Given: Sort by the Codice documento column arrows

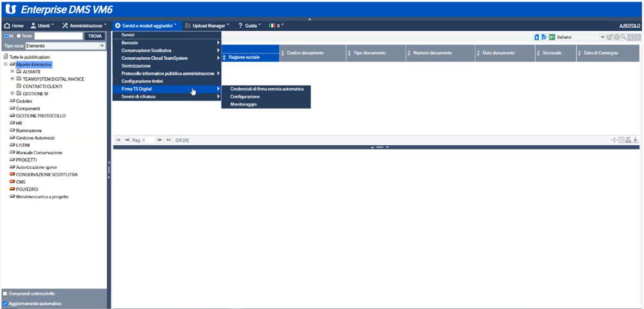Looking at the screenshot, I should tap(284, 53).
